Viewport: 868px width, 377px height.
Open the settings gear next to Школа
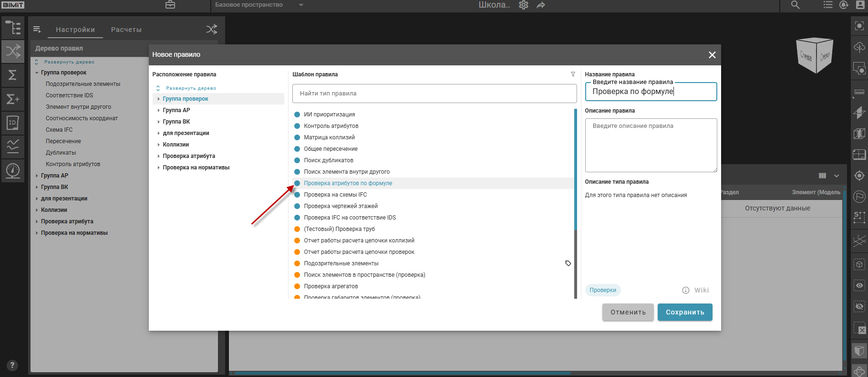(524, 5)
